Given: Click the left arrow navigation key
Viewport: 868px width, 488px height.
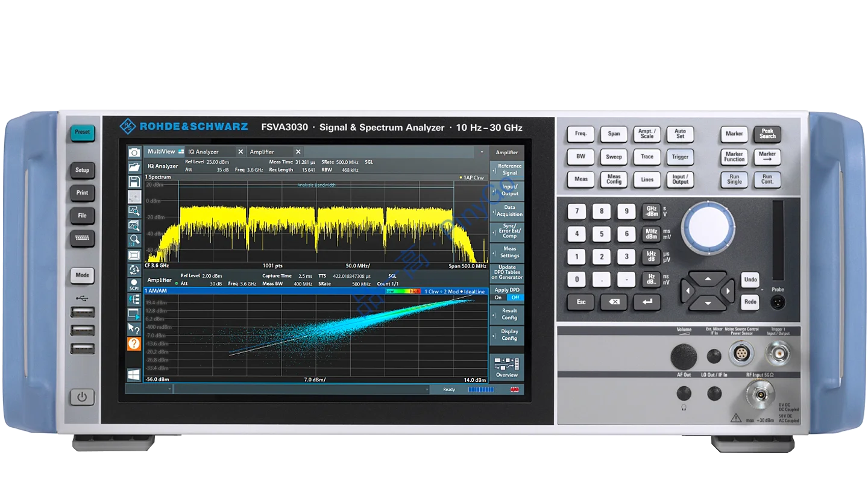Looking at the screenshot, I should click(688, 291).
